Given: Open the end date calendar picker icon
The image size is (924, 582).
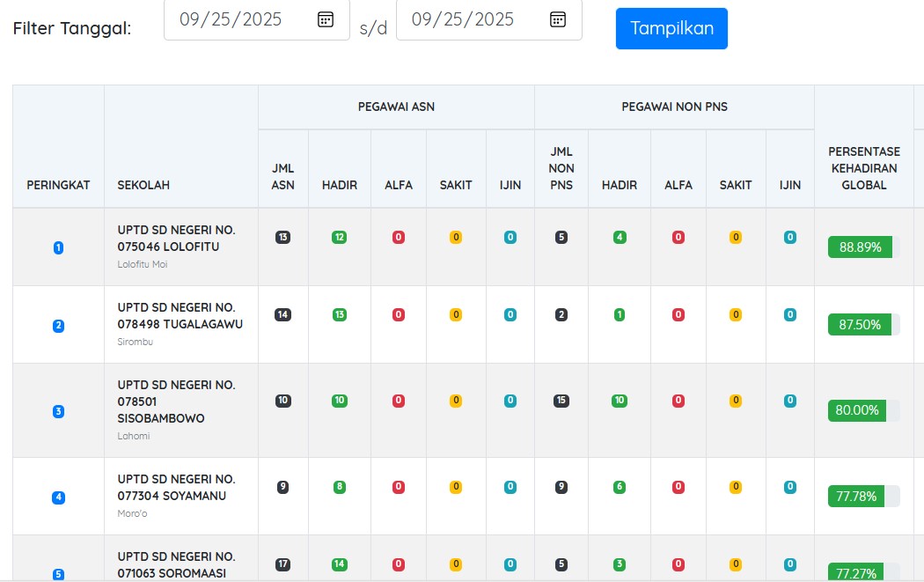Looking at the screenshot, I should (558, 19).
